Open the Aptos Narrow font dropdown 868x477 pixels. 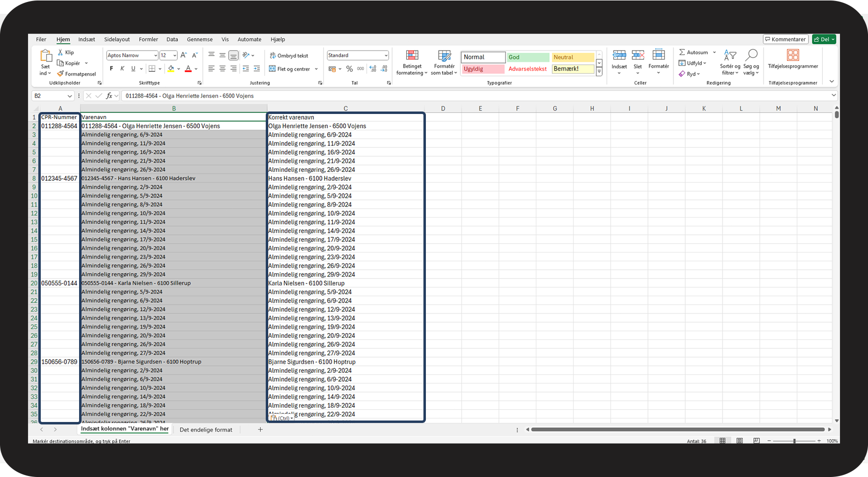155,56
